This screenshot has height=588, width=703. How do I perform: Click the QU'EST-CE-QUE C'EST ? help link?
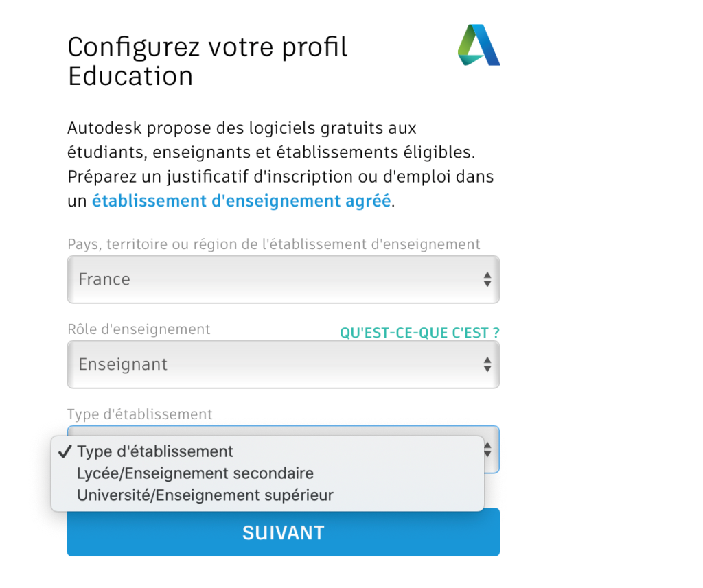[x=419, y=333]
